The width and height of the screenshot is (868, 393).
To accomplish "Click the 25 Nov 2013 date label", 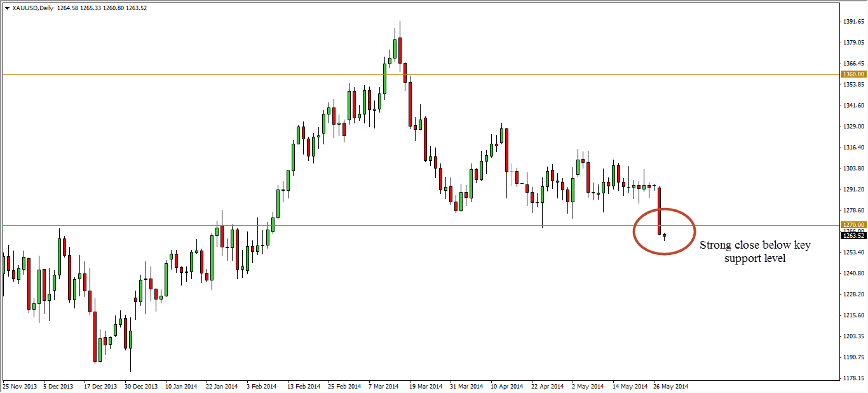I will click(19, 386).
